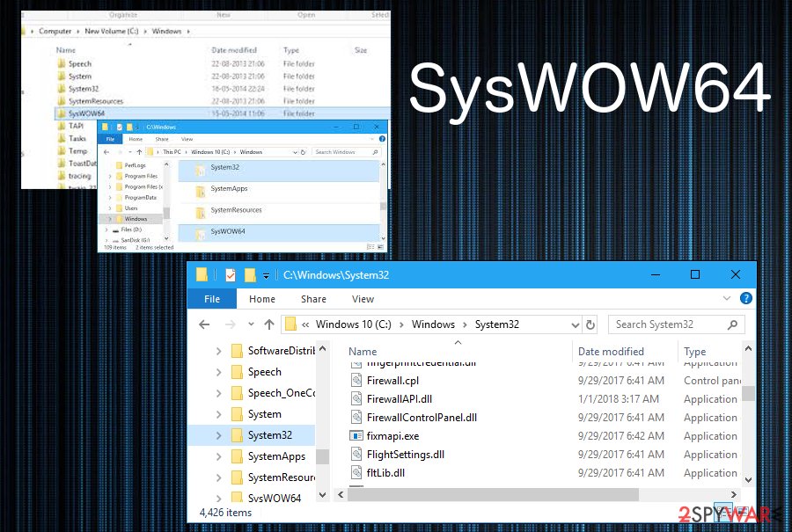792x532 pixels.
Task: Click New Volume (C:) breadcrumb in old Explorer
Action: click(x=111, y=31)
